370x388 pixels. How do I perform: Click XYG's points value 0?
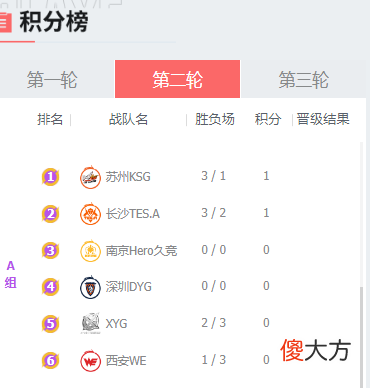click(x=266, y=323)
